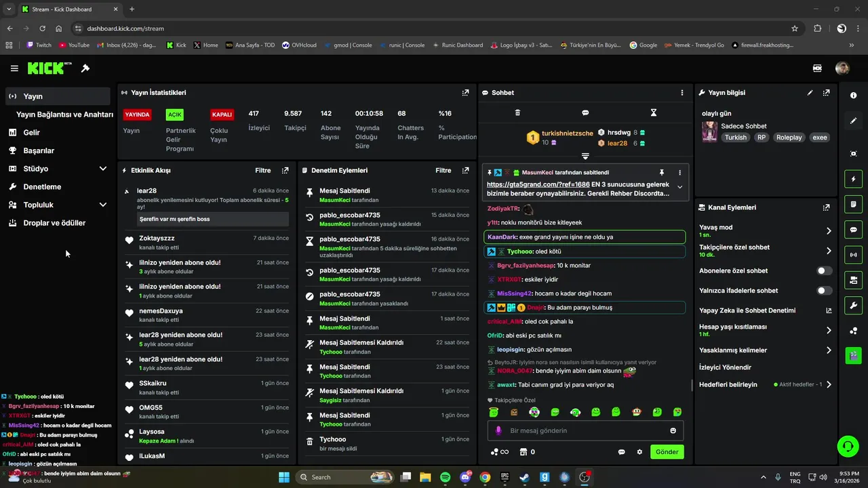
Task: Open the gta5grand.com pinned link
Action: pos(538,184)
